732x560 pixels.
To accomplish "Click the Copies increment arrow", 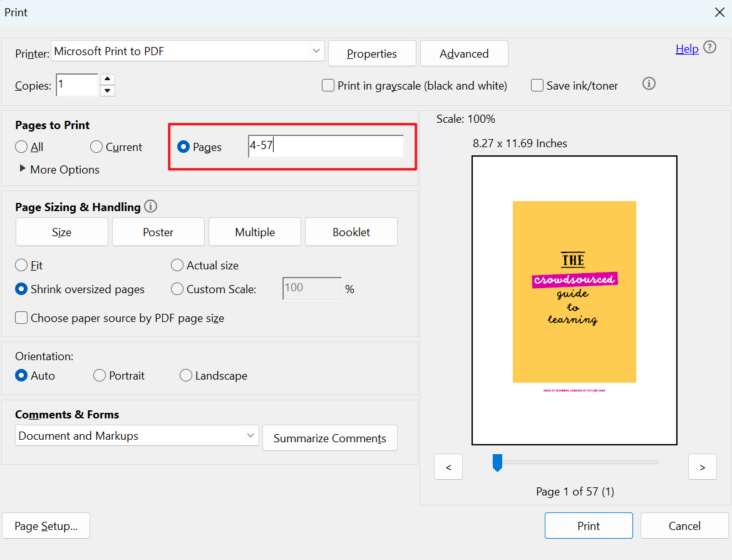I will pyautogui.click(x=108, y=80).
